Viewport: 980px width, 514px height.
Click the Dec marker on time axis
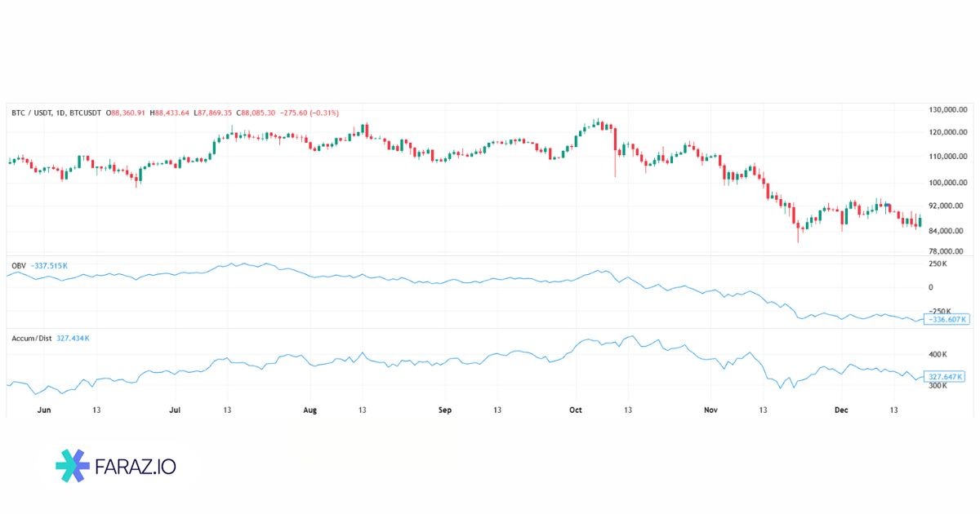(843, 410)
